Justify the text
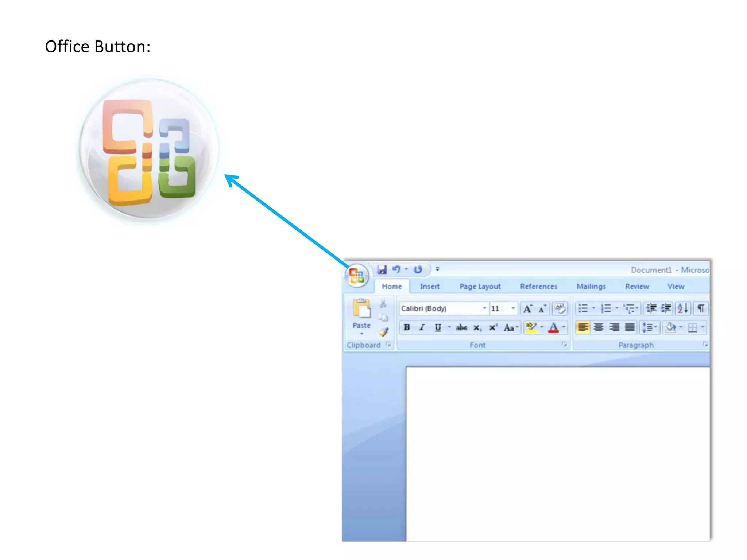 (630, 327)
